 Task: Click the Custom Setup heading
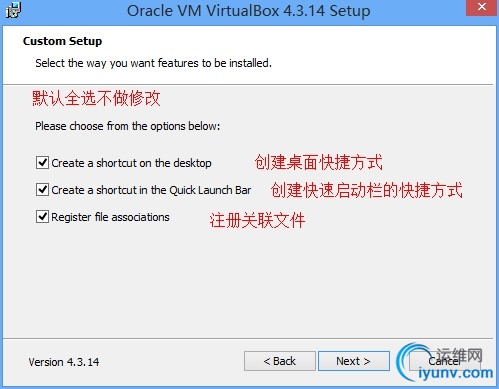coord(62,41)
